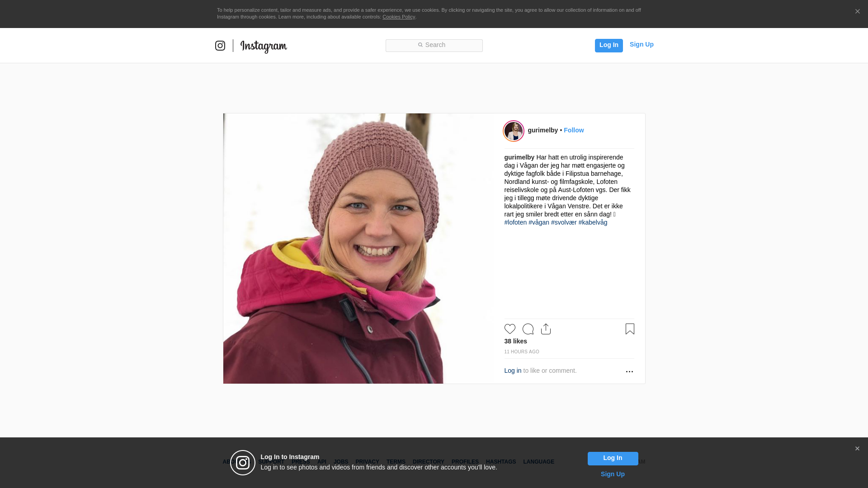Open the three-dots more options menu

click(x=629, y=371)
